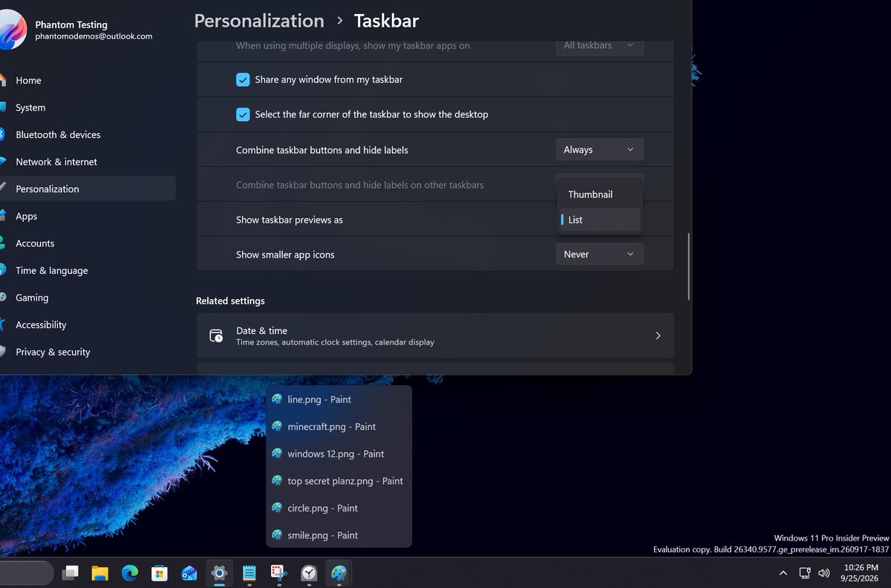
Task: Open Privacy & security settings
Action: (x=88, y=352)
